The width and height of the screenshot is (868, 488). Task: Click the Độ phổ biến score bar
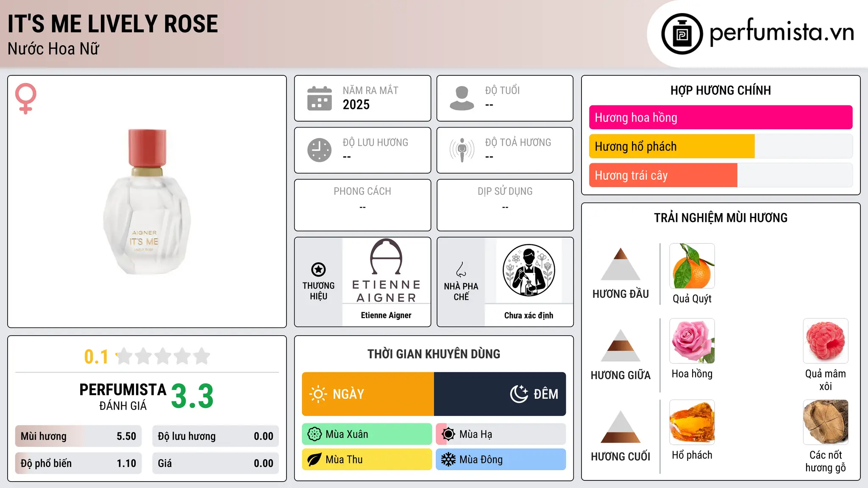tap(78, 463)
